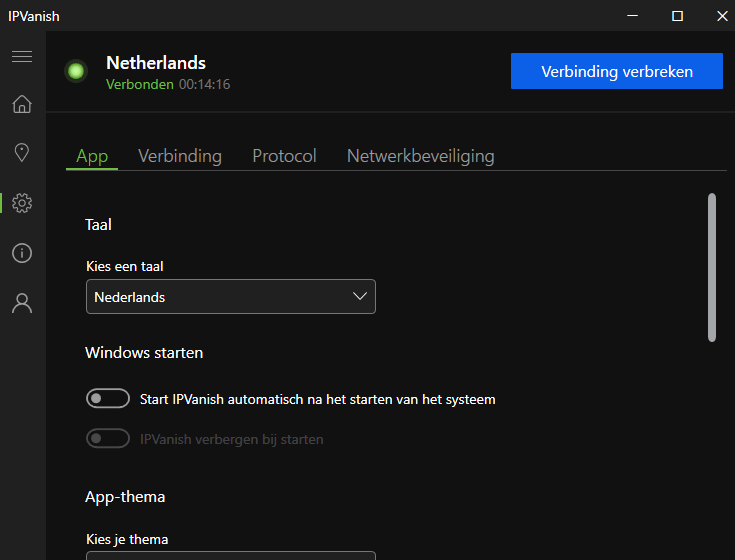Click the settings vertical scrollbar
Viewport: 735px width, 560px height.
tap(712, 267)
